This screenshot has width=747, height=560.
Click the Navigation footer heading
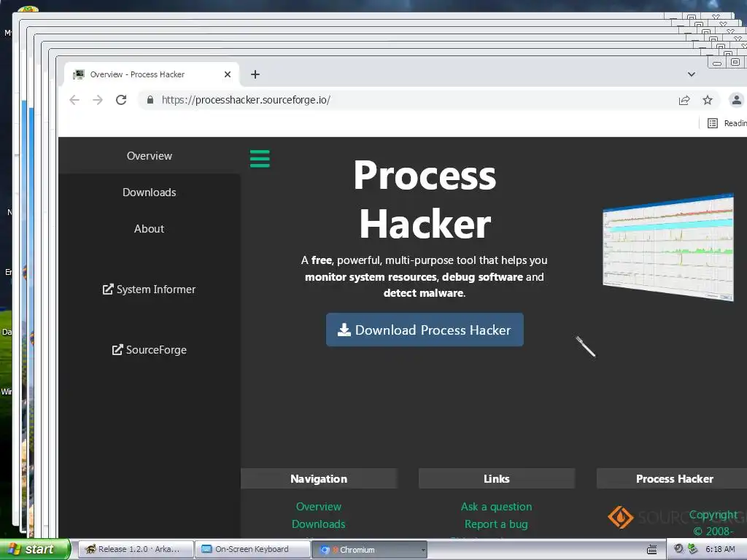(319, 479)
